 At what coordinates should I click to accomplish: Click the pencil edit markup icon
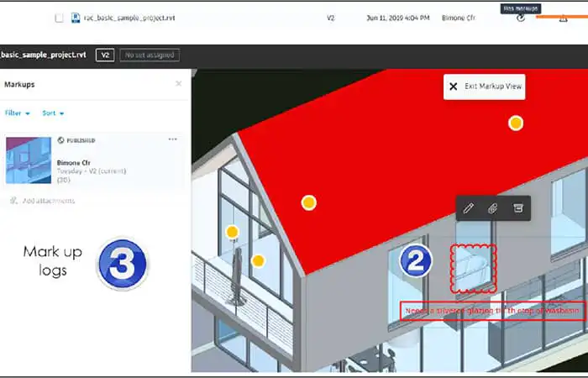468,208
